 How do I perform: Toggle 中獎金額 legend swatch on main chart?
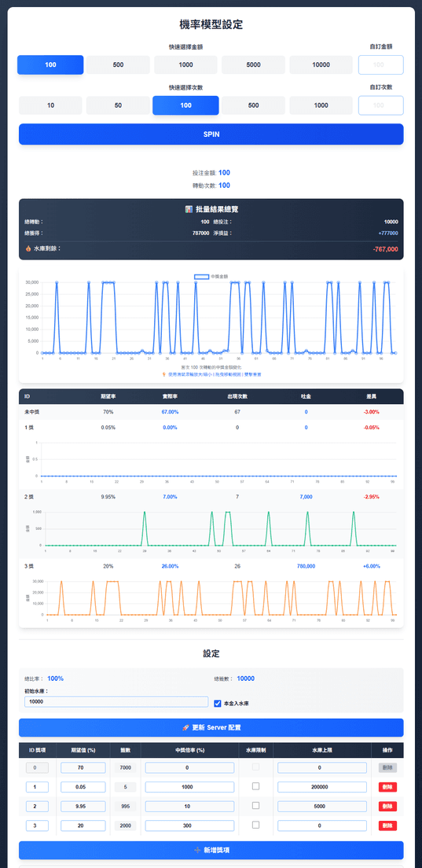pyautogui.click(x=201, y=276)
